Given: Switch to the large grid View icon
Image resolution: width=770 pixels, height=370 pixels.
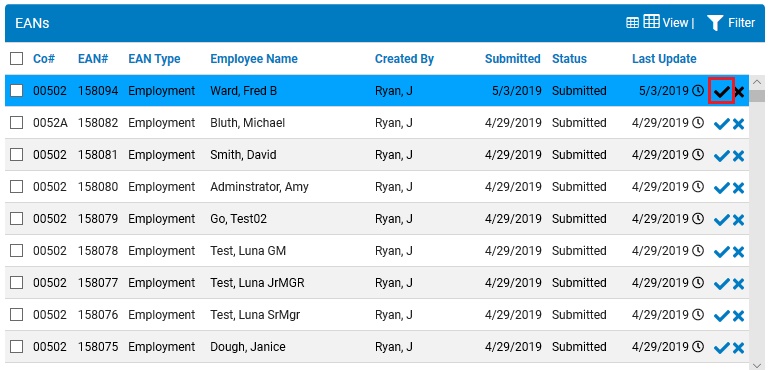Looking at the screenshot, I should [x=652, y=22].
